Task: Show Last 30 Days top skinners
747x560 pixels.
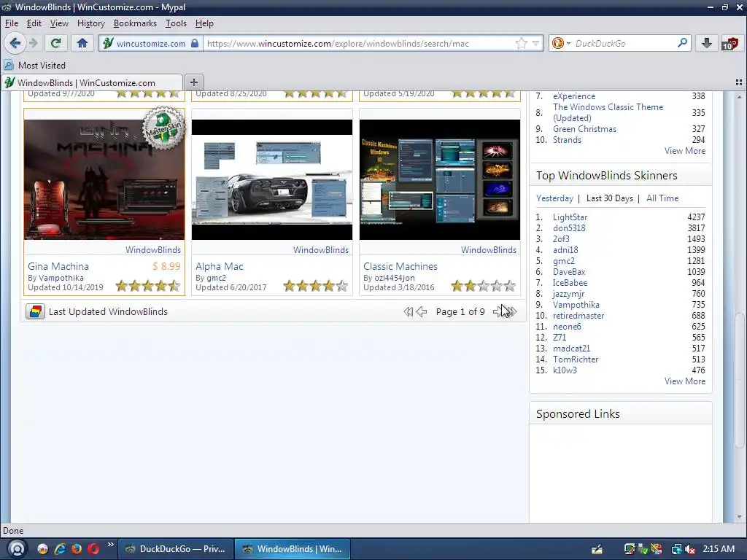Action: [x=609, y=198]
